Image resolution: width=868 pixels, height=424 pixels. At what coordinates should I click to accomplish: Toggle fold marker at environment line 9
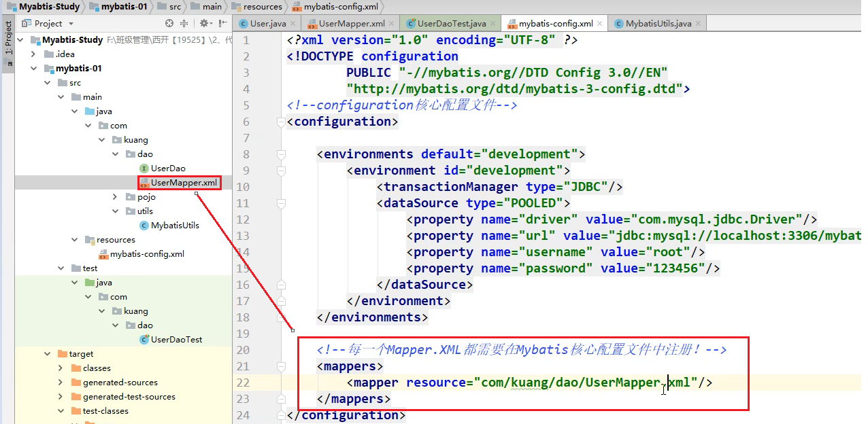point(281,171)
